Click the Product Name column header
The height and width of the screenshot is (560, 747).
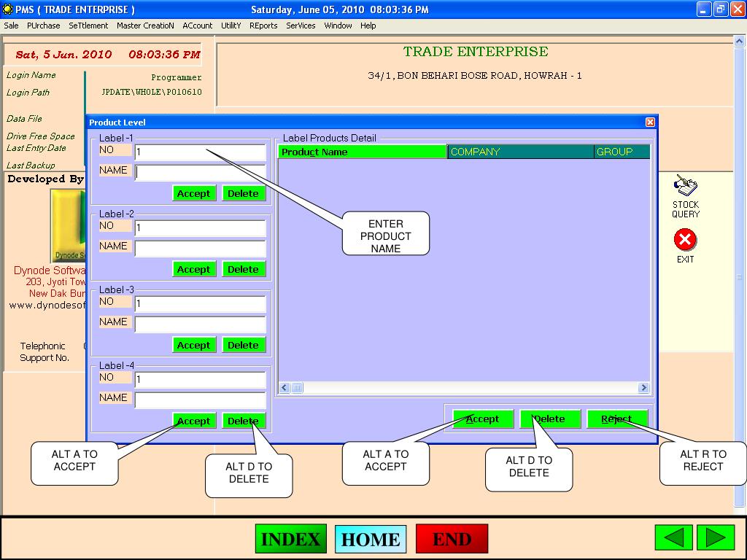363,152
